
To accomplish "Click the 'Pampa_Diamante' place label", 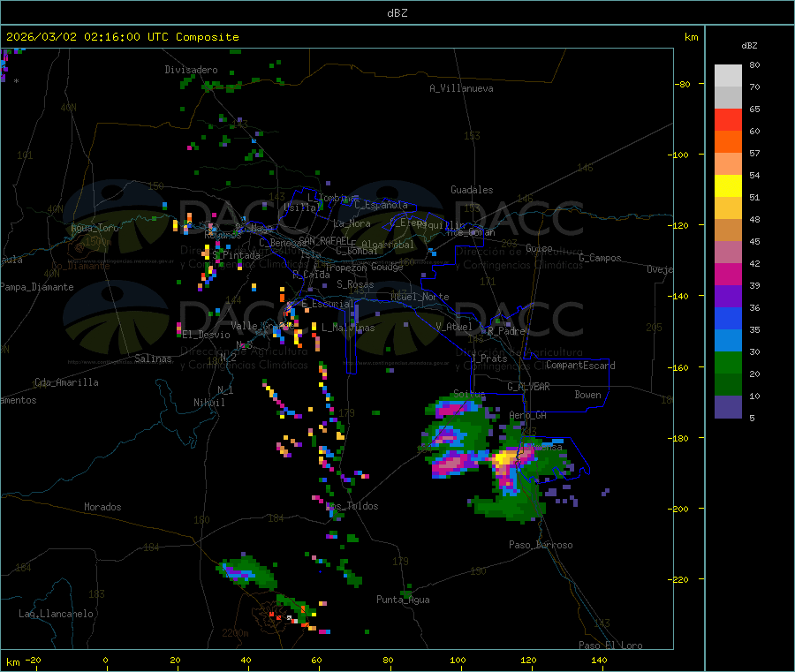I will tap(37, 287).
